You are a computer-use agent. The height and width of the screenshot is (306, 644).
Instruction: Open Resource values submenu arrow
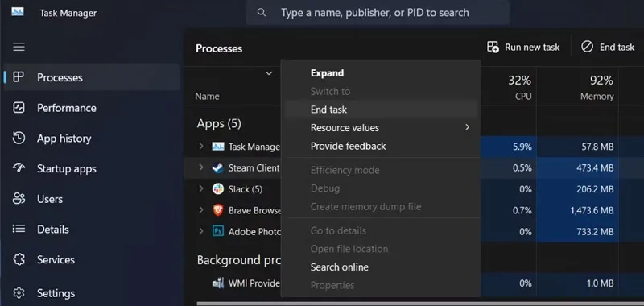point(467,127)
